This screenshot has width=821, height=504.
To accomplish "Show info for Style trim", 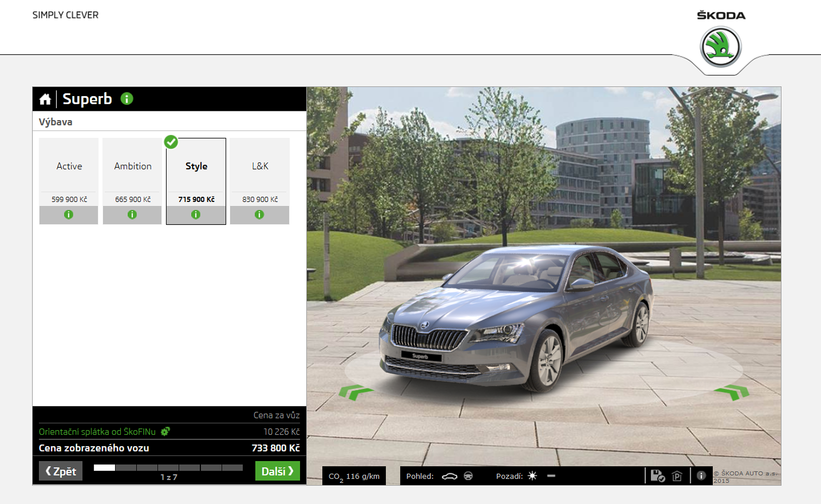I will [x=196, y=215].
